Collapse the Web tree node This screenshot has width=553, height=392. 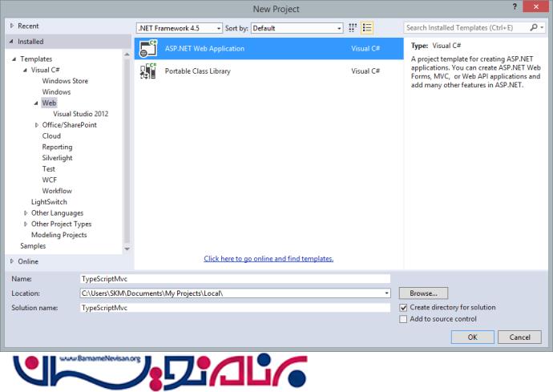(x=36, y=103)
